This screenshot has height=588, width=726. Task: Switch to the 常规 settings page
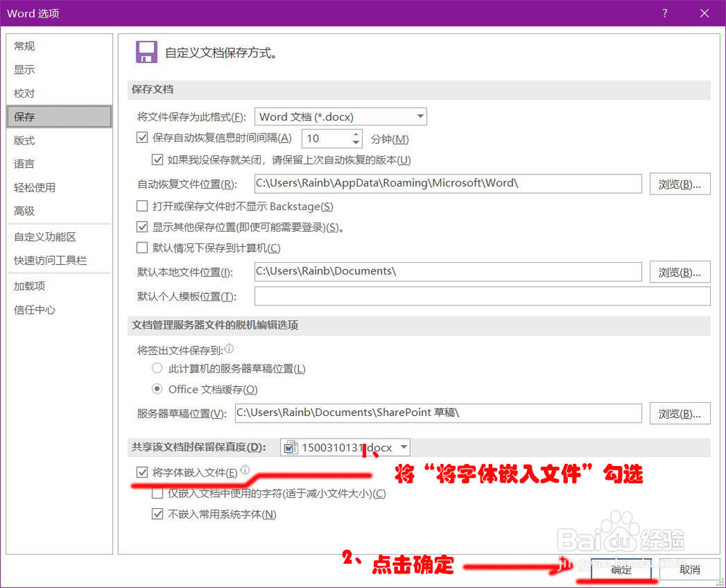tap(24, 46)
